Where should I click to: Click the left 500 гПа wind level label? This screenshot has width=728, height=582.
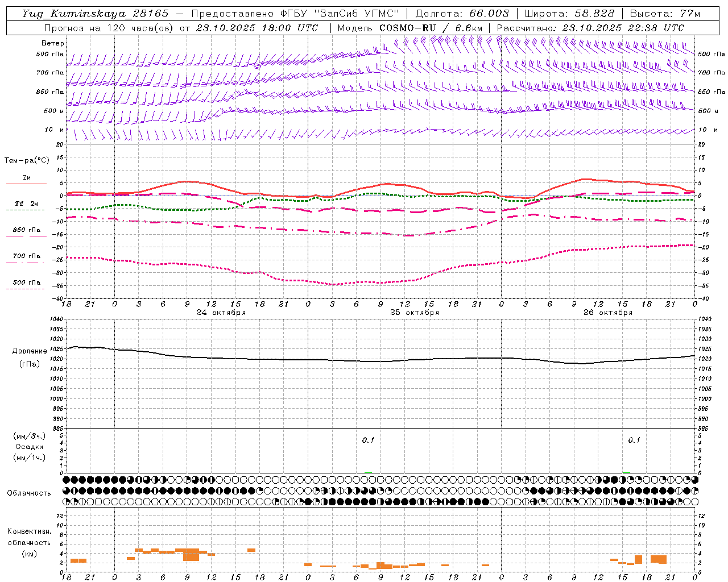click(x=50, y=54)
